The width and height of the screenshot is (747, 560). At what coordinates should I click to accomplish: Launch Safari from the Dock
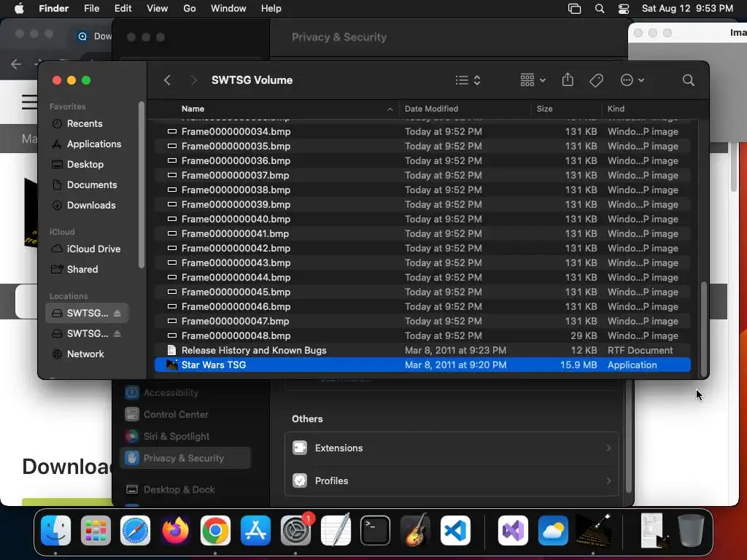coord(135,530)
